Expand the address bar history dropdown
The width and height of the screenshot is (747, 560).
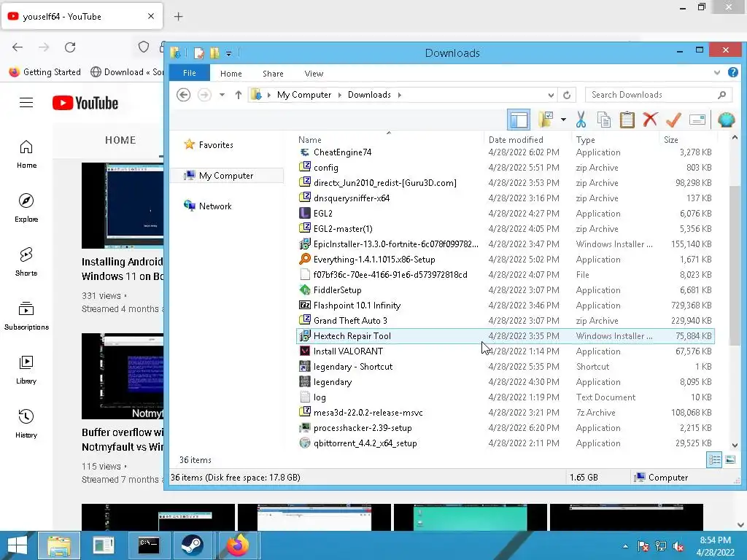[551, 95]
